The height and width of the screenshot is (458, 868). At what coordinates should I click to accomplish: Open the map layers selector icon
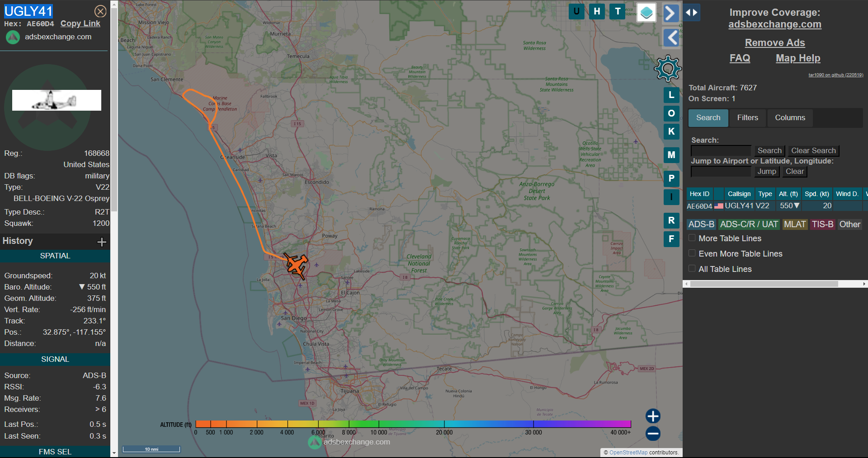(x=646, y=13)
